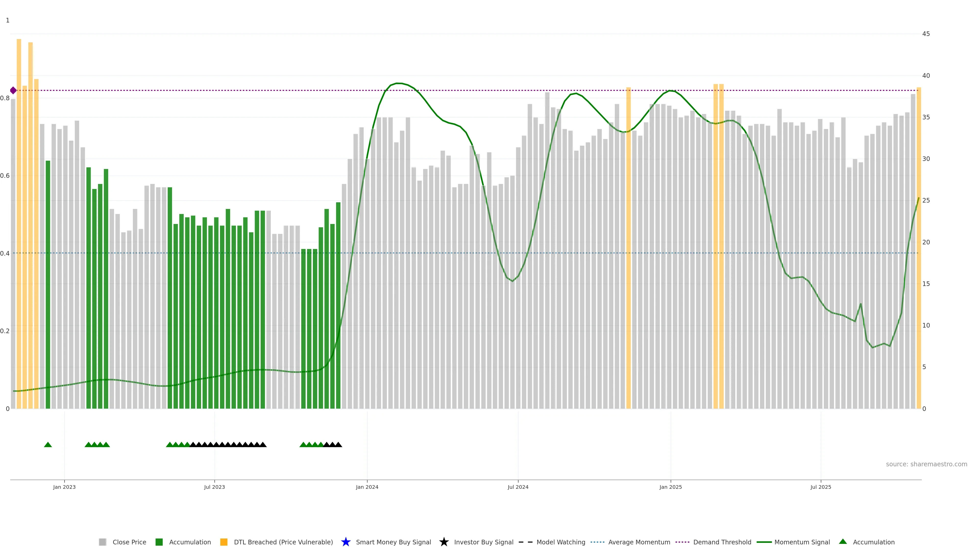Click the blue Smart Money Buy Signal star
The image size is (980, 551).
346,542
